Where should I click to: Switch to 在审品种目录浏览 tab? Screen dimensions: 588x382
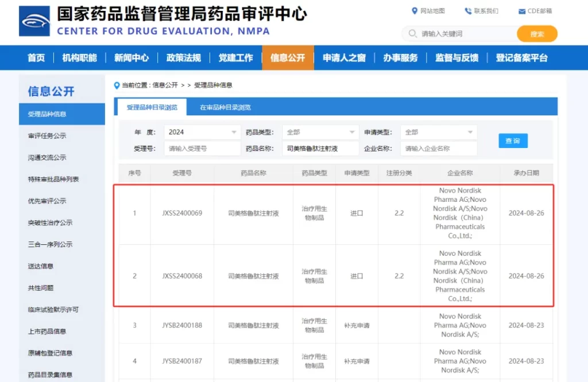pyautogui.click(x=225, y=107)
